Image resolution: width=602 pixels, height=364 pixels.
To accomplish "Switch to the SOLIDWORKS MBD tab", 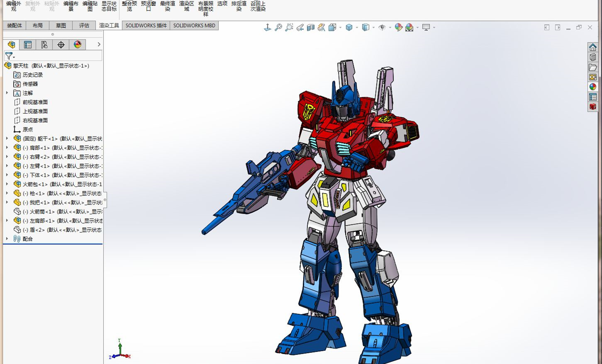I will pyautogui.click(x=194, y=26).
